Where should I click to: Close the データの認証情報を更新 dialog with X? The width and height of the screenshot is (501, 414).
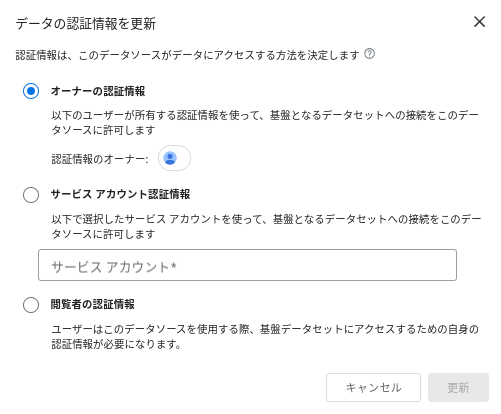point(479,22)
